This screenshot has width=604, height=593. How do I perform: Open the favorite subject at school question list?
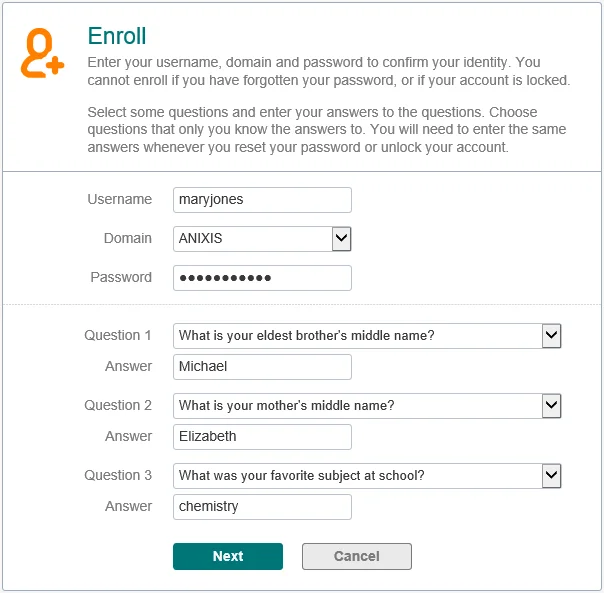pos(367,476)
